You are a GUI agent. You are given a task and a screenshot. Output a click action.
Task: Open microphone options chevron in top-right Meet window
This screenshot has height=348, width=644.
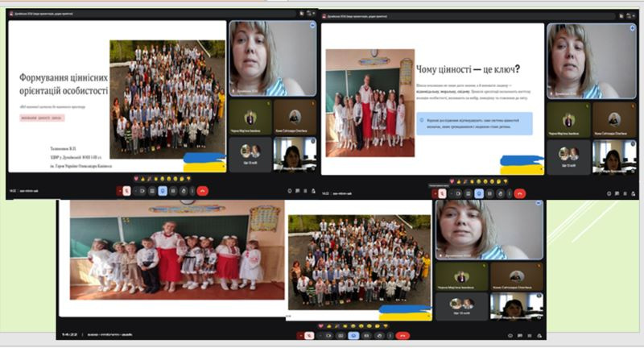point(435,193)
